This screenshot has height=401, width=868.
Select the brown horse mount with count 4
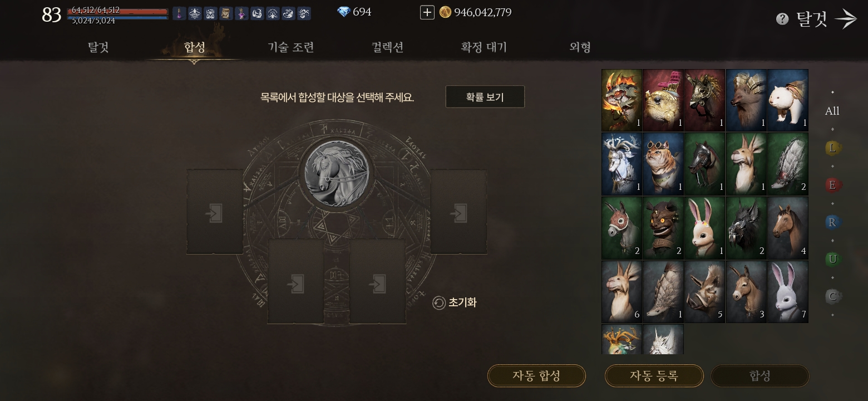[788, 228]
